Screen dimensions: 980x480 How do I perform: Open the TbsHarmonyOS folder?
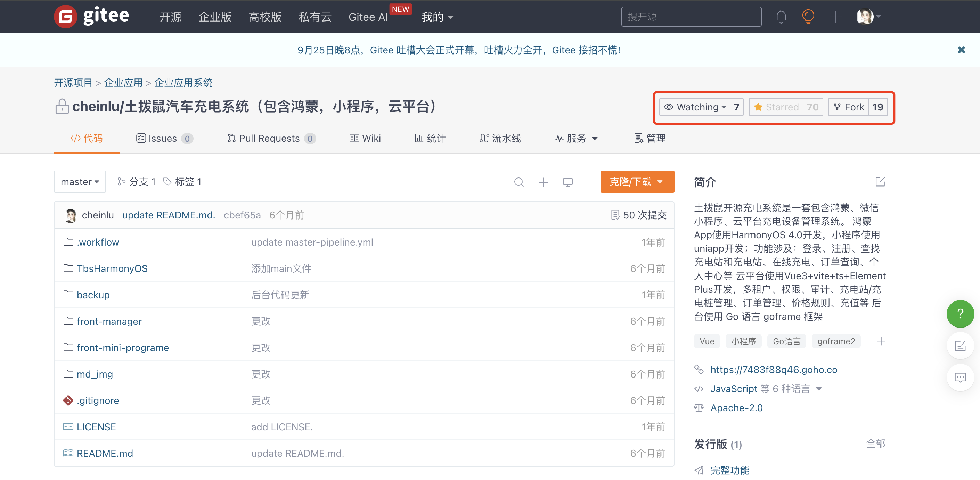pyautogui.click(x=112, y=268)
